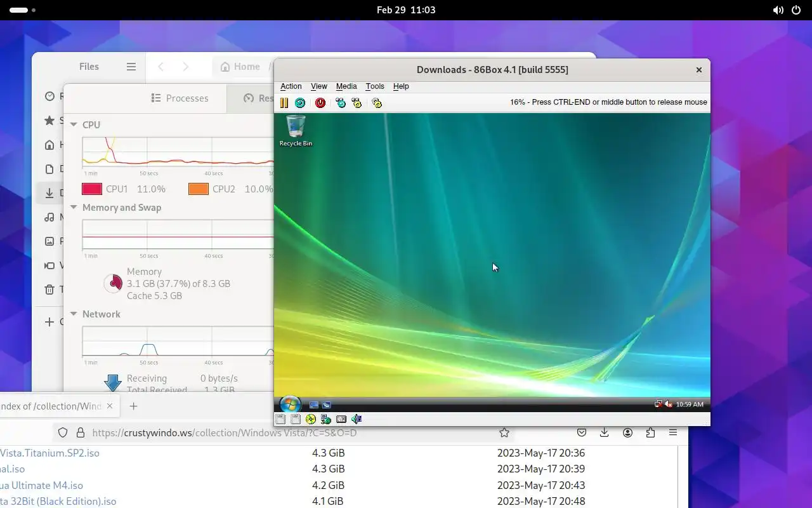812x508 pixels.
Task: Click the sound status icon in 86Box
Action: tap(357, 419)
